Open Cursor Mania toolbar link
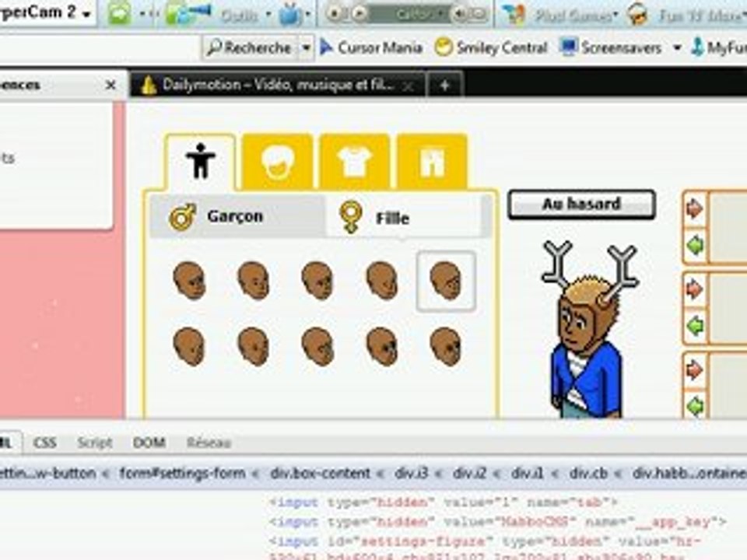 tap(371, 47)
